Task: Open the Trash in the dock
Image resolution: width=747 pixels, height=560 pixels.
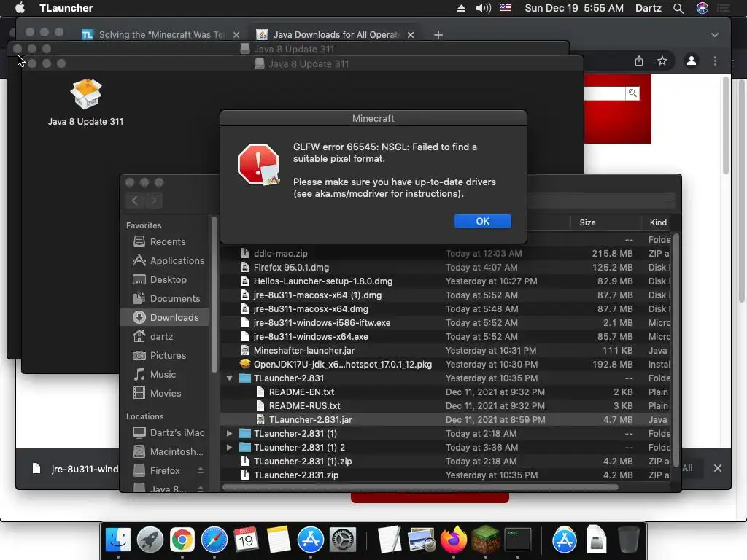Action: pyautogui.click(x=628, y=540)
